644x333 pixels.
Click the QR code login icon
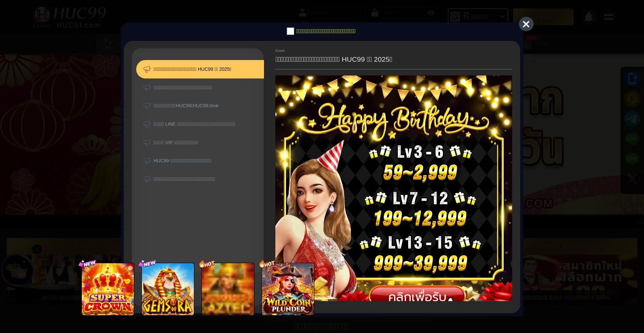(455, 17)
